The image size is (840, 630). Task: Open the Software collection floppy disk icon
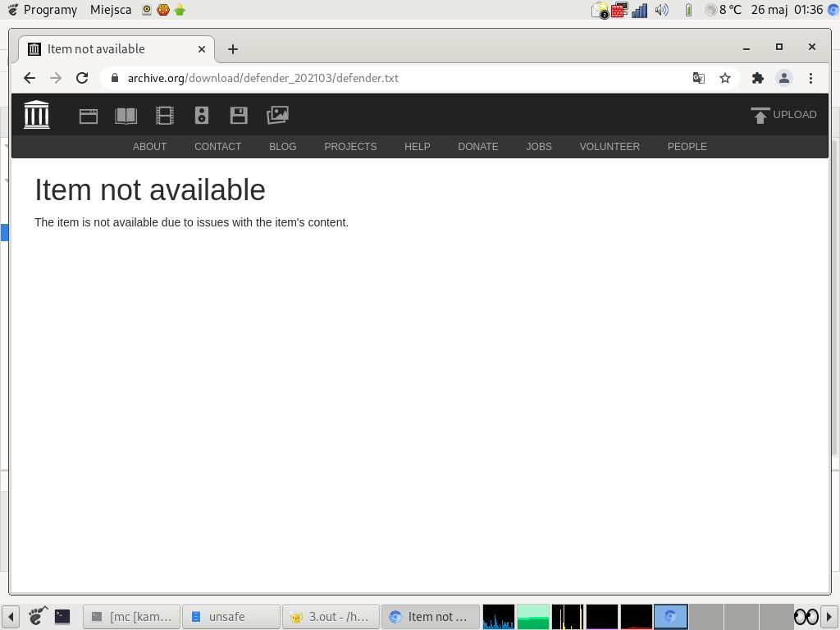[239, 115]
